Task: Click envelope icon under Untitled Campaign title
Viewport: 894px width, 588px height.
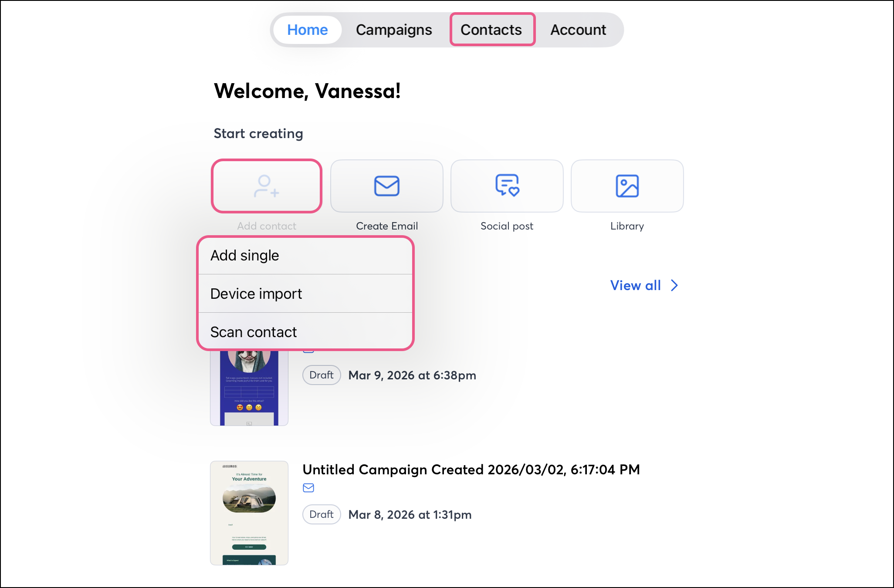Action: point(308,488)
